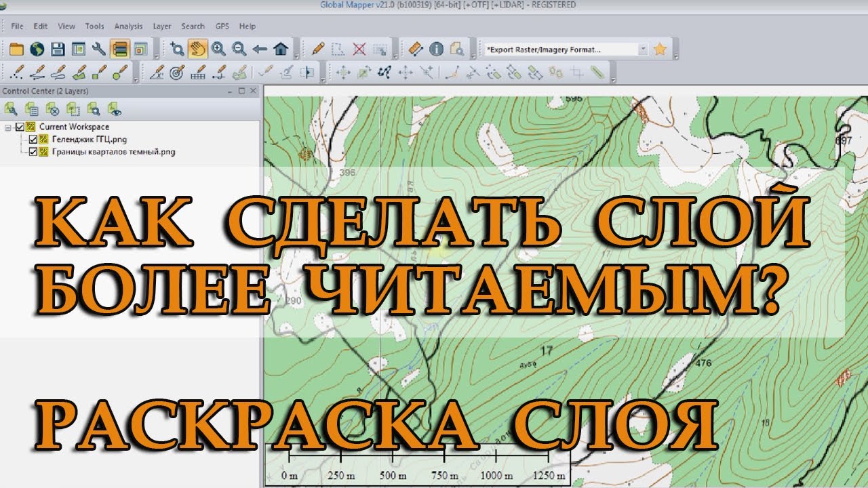Select the Create grid drawing tool
Image resolution: width=868 pixels, height=488 pixels.
pyautogui.click(x=198, y=70)
